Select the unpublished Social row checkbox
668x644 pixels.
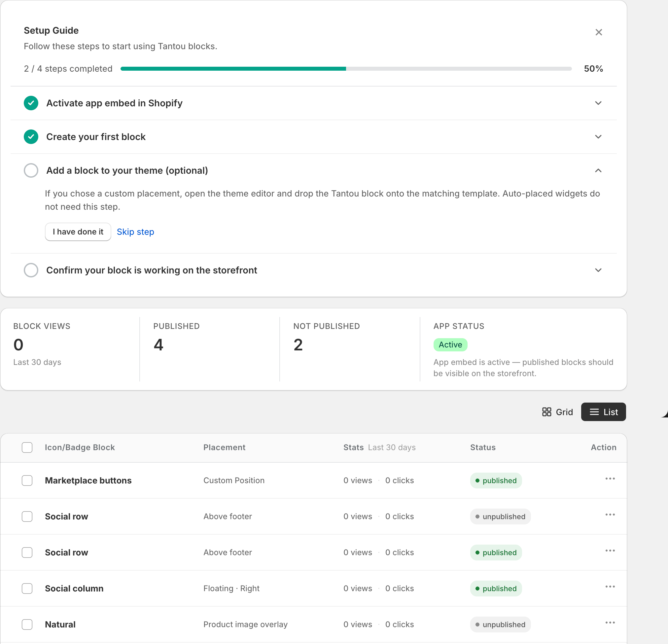click(x=27, y=517)
